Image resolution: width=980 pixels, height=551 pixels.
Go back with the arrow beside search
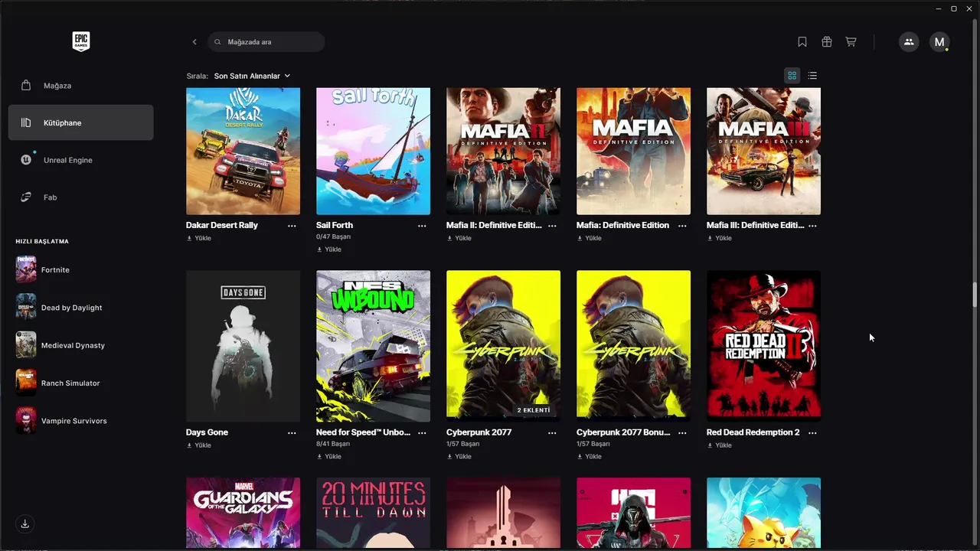point(194,42)
